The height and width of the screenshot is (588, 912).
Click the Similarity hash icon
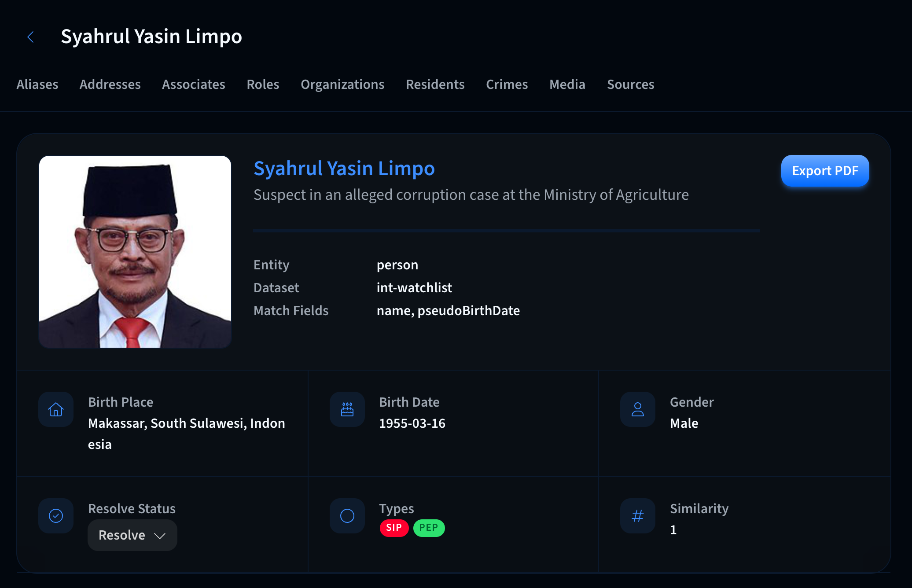[x=638, y=516]
